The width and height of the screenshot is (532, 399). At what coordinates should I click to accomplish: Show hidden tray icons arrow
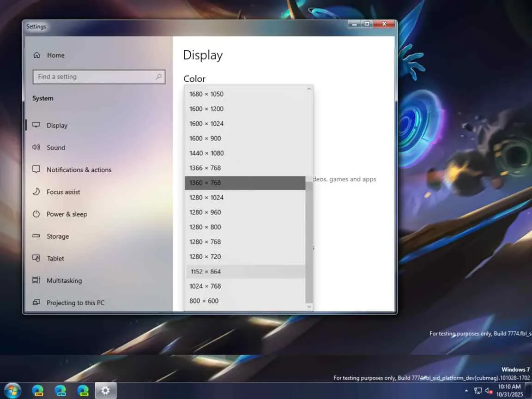click(x=466, y=391)
